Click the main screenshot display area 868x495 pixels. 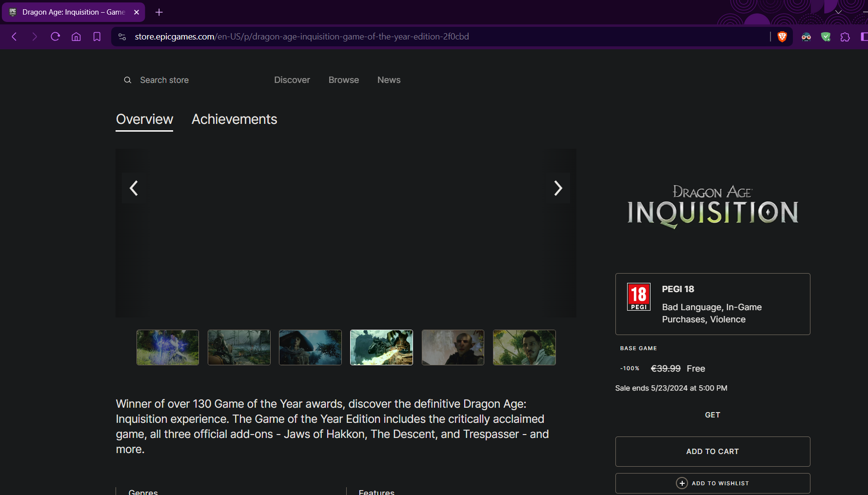(x=346, y=233)
